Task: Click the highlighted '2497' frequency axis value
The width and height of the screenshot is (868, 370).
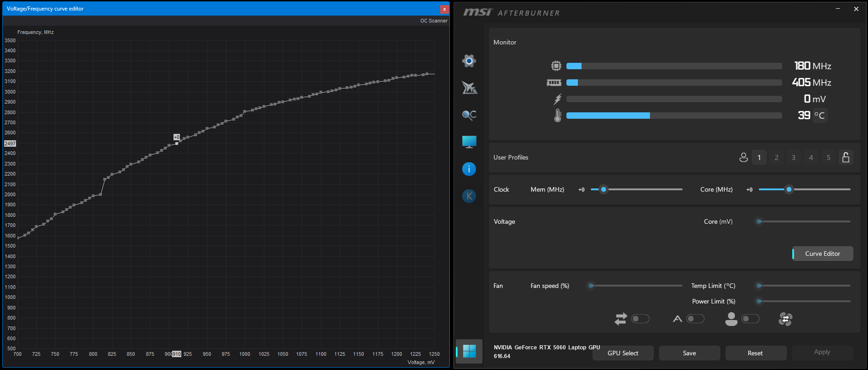Action: coord(10,144)
